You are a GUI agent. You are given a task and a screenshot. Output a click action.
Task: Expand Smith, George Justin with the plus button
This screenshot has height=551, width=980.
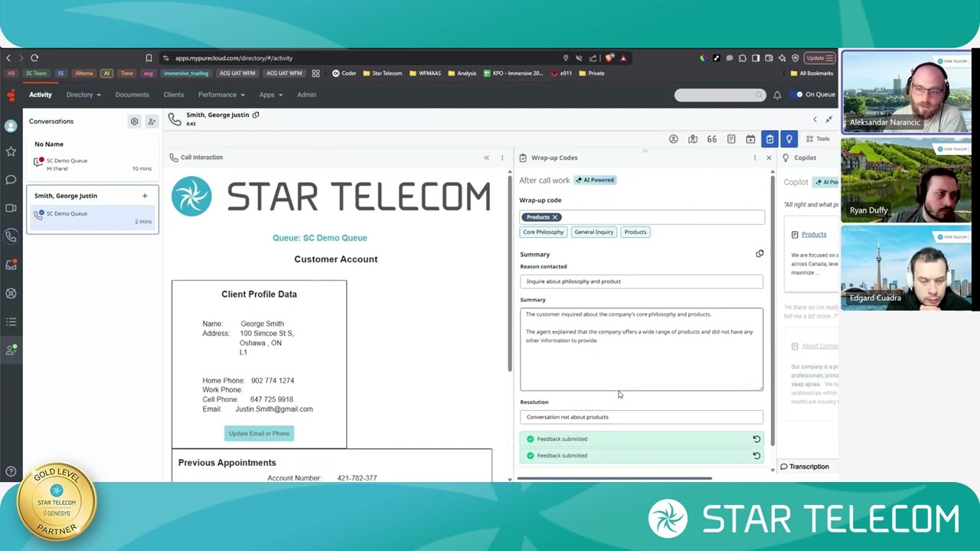(145, 196)
